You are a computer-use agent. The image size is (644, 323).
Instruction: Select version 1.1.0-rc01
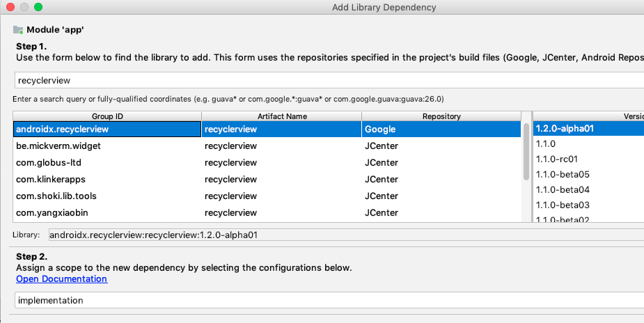point(588,159)
